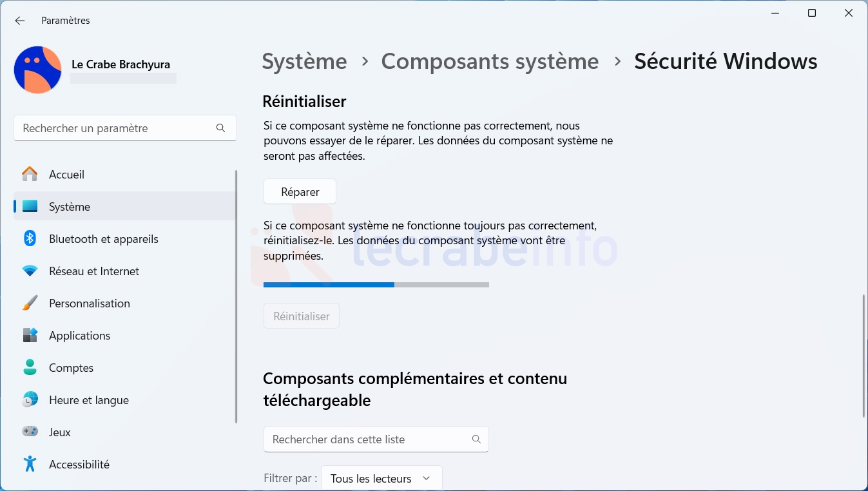Click the Personnalisation paintbrush icon

(x=30, y=303)
